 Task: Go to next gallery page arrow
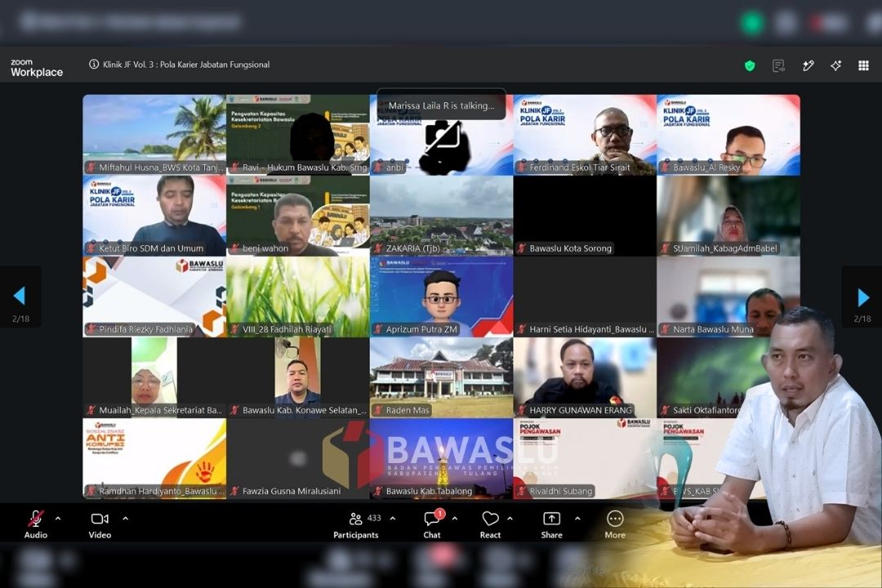[862, 296]
